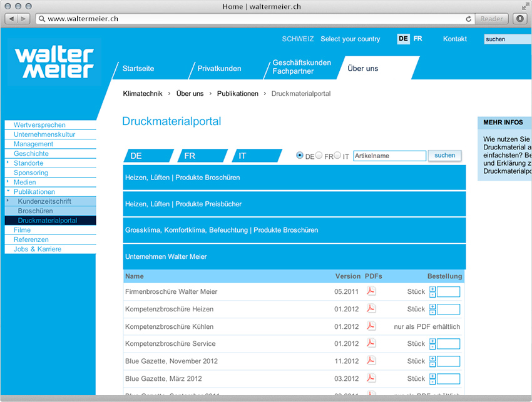Open PDF for Firmenbroschüre Walter Meier

(x=371, y=291)
